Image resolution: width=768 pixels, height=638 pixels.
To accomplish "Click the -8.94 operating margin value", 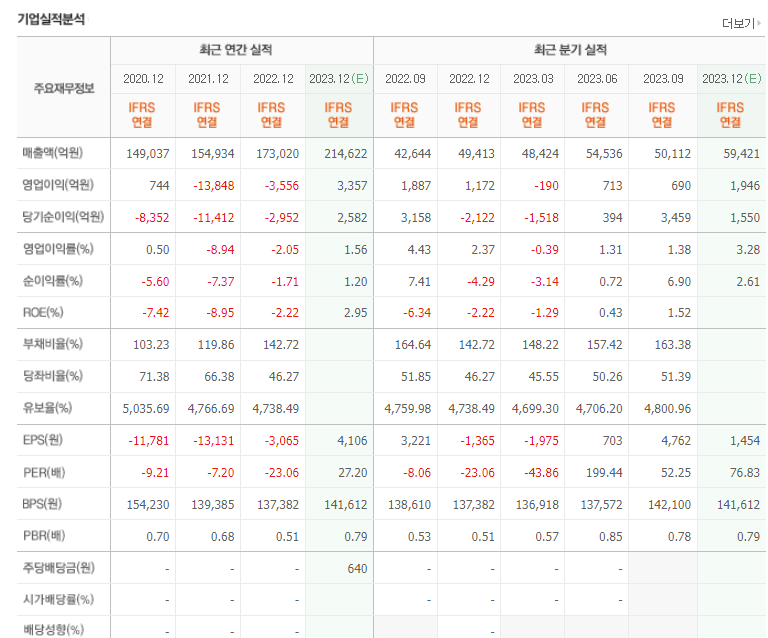I will pos(220,250).
